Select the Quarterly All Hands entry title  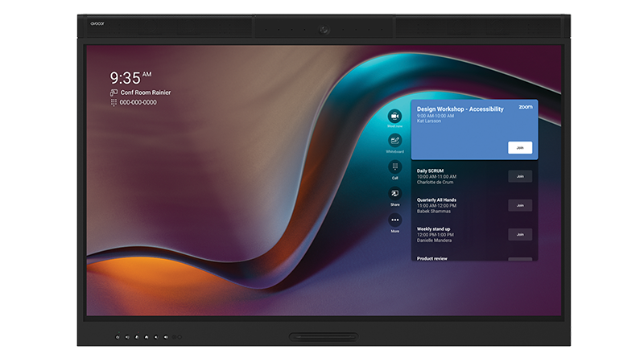point(436,200)
